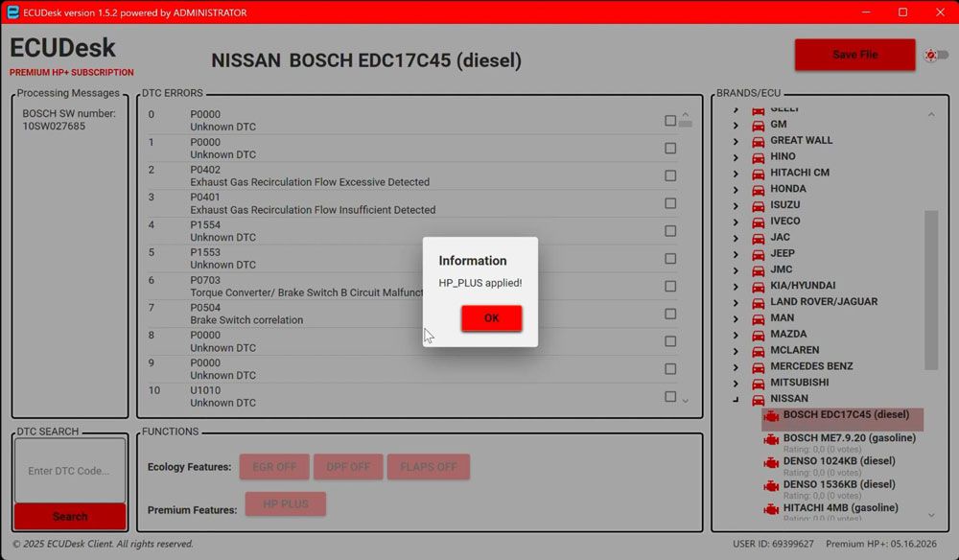Click the engine icon beside BOSCH ME7.9.20 (gasoline)
The height and width of the screenshot is (560, 959).
click(772, 439)
